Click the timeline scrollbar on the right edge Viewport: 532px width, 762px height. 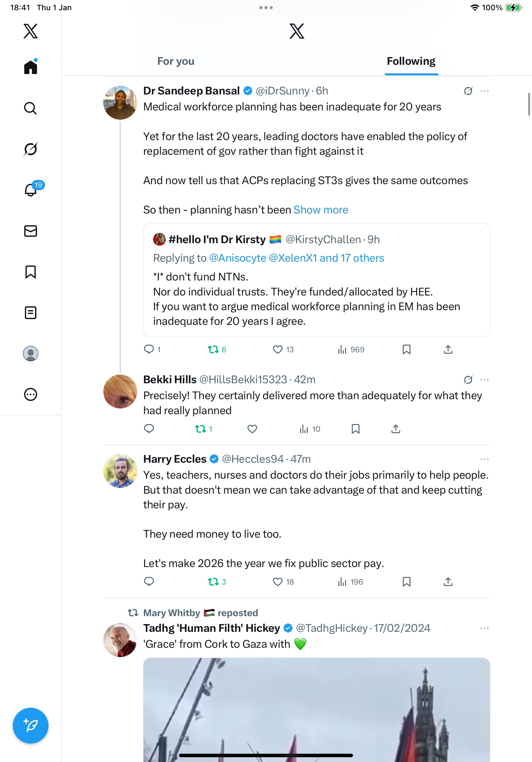pos(529,105)
